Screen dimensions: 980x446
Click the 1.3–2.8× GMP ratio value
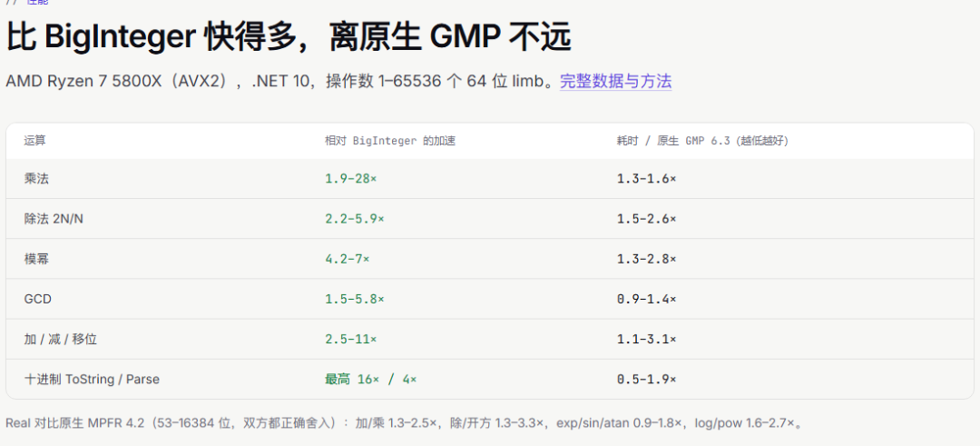[646, 259]
